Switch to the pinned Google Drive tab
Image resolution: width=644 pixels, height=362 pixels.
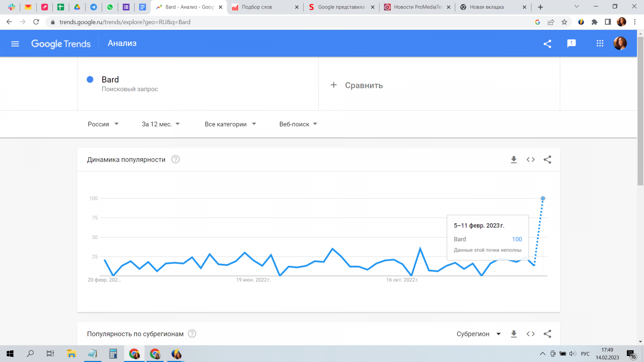pyautogui.click(x=77, y=7)
